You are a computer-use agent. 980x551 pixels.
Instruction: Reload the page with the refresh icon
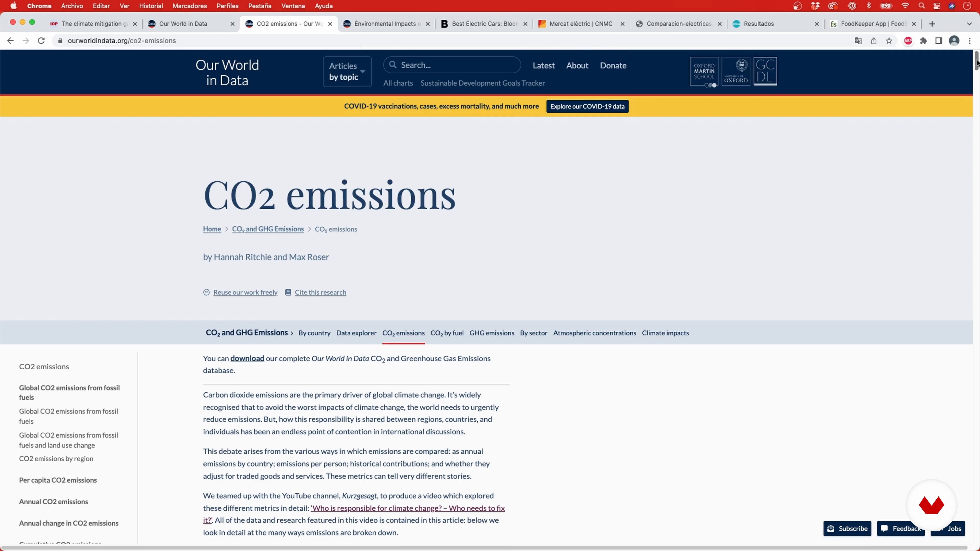[41, 41]
